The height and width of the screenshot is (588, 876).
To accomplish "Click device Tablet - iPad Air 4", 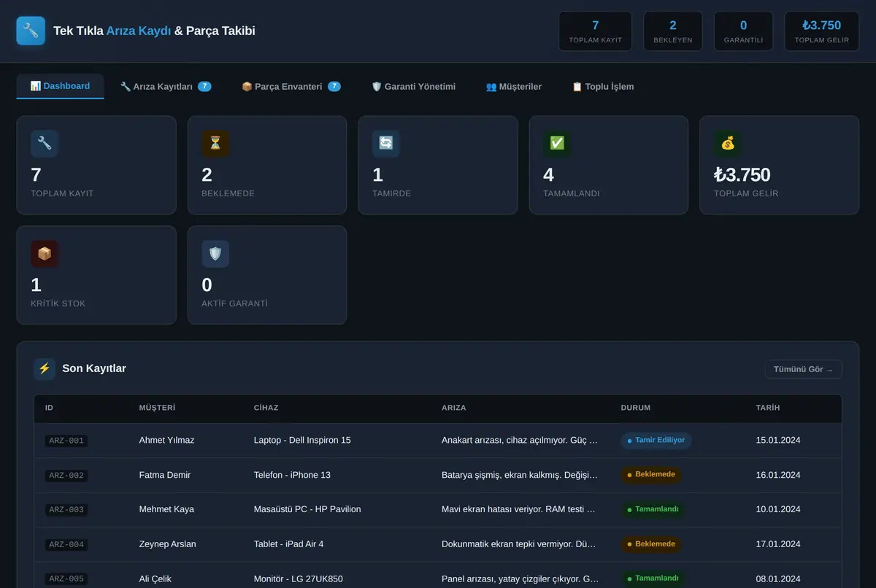I will pyautogui.click(x=288, y=544).
